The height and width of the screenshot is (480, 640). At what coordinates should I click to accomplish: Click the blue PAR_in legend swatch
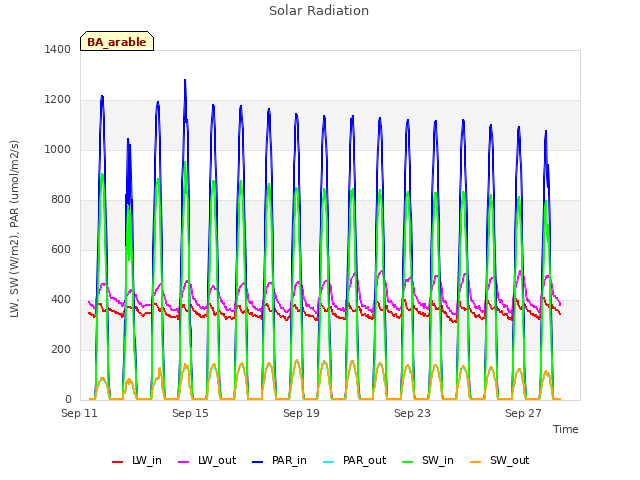coord(258,462)
